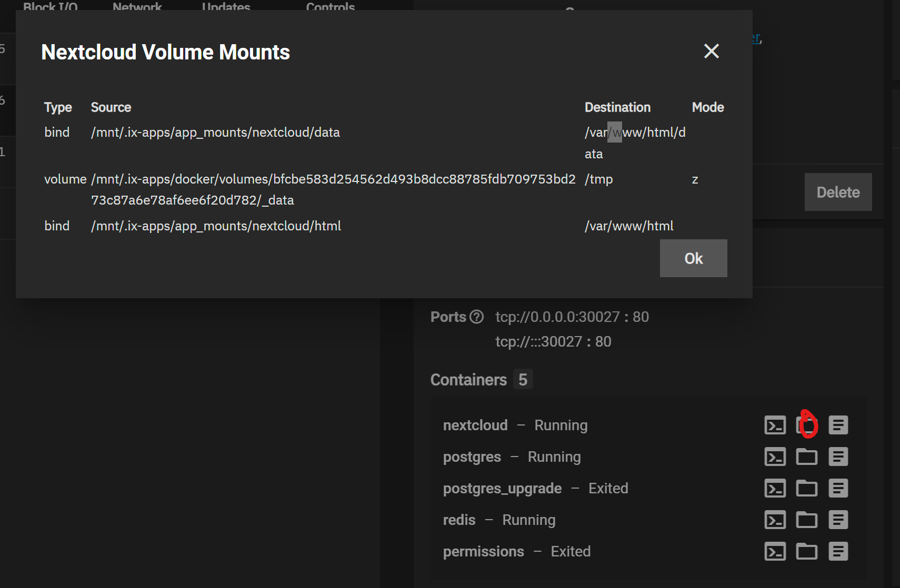
Task: View logs for the nextcloud container
Action: 838,425
